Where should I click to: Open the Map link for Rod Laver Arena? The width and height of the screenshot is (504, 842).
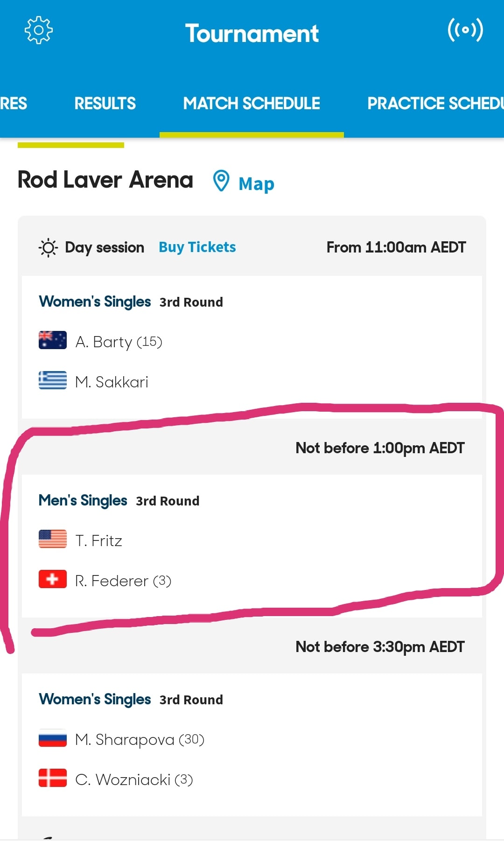coord(256,183)
